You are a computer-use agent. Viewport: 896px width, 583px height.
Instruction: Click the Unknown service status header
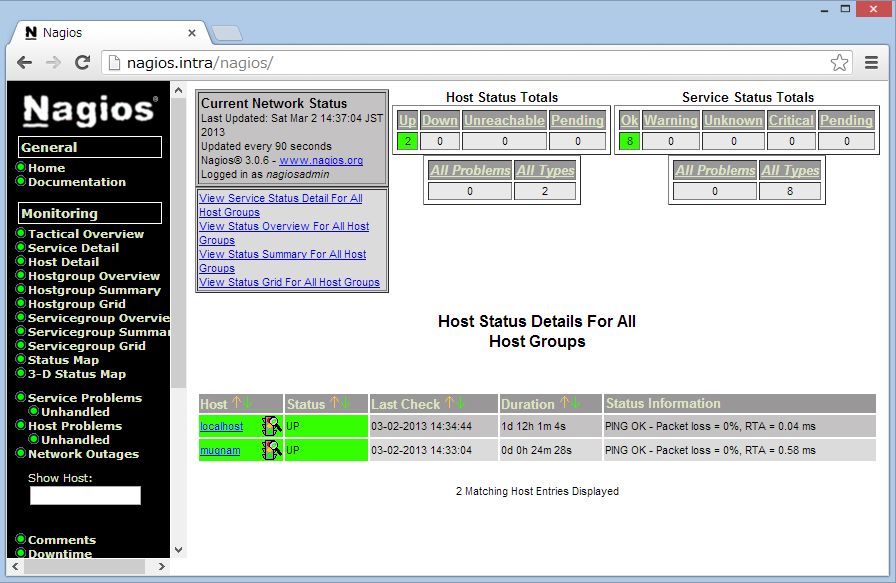(x=733, y=121)
